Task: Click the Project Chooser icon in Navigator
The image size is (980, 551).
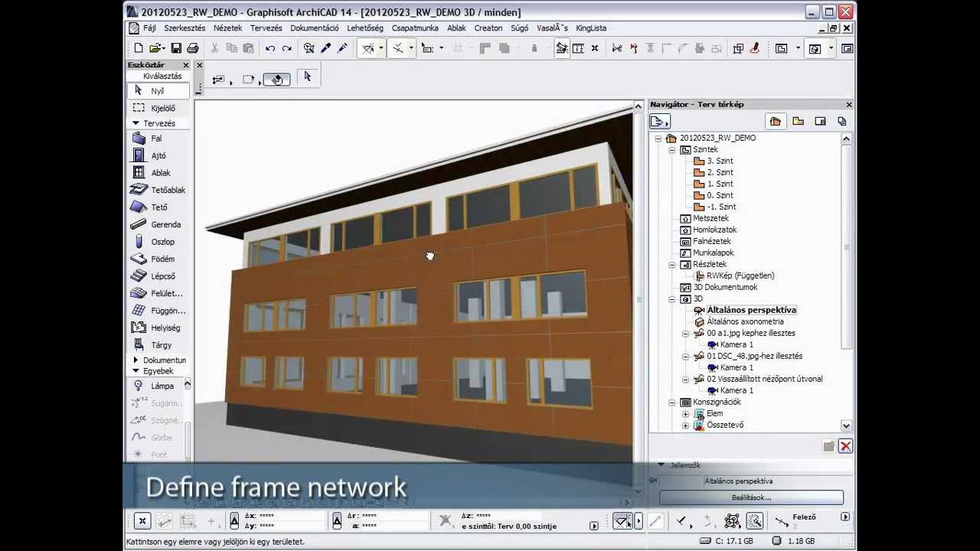Action: point(659,121)
